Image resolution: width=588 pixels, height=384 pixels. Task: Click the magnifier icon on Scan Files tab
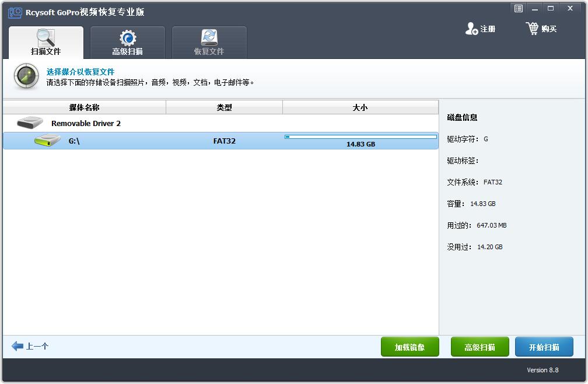pyautogui.click(x=45, y=37)
